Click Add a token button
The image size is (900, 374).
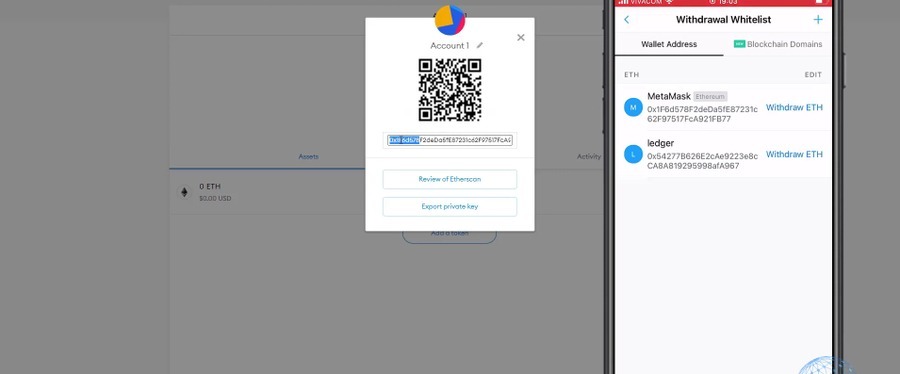pyautogui.click(x=449, y=233)
